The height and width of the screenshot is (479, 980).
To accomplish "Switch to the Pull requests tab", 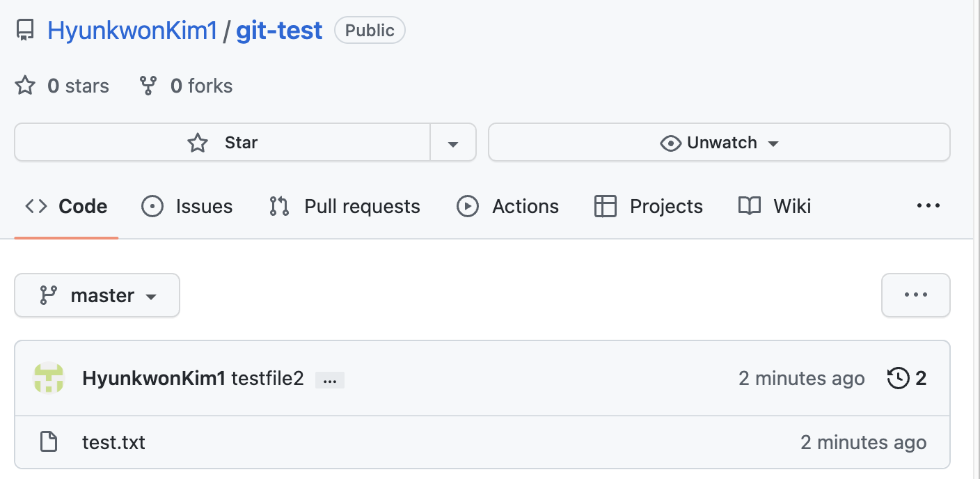I will pos(345,207).
